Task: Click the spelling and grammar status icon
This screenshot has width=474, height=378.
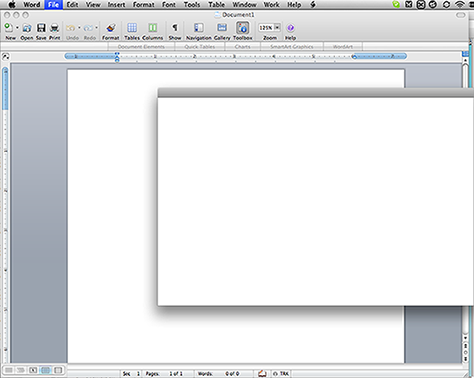Action: (262, 374)
